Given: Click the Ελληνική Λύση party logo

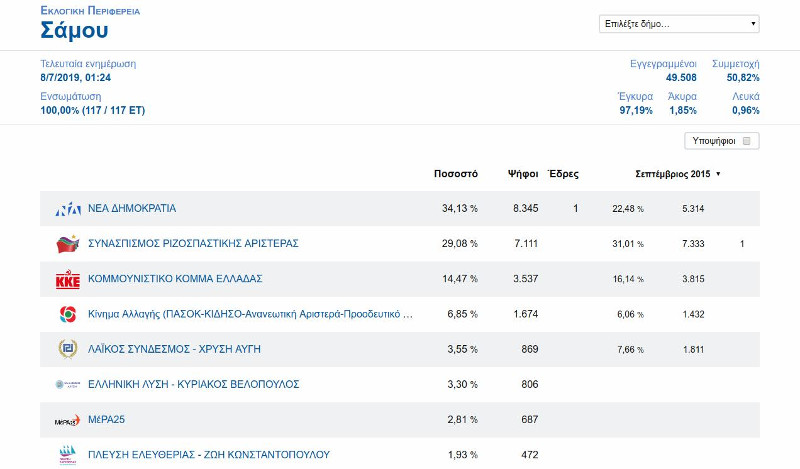Looking at the screenshot, I should (x=68, y=384).
